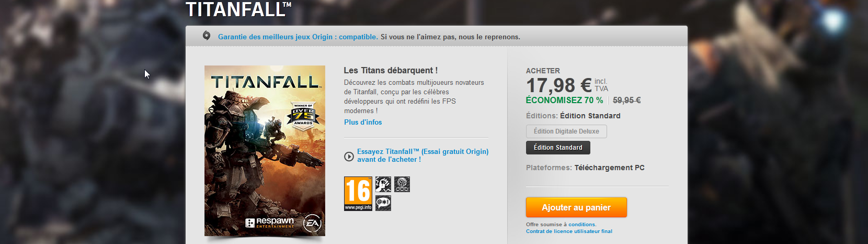Open the offer conditions link
The width and height of the screenshot is (868, 244).
point(583,224)
